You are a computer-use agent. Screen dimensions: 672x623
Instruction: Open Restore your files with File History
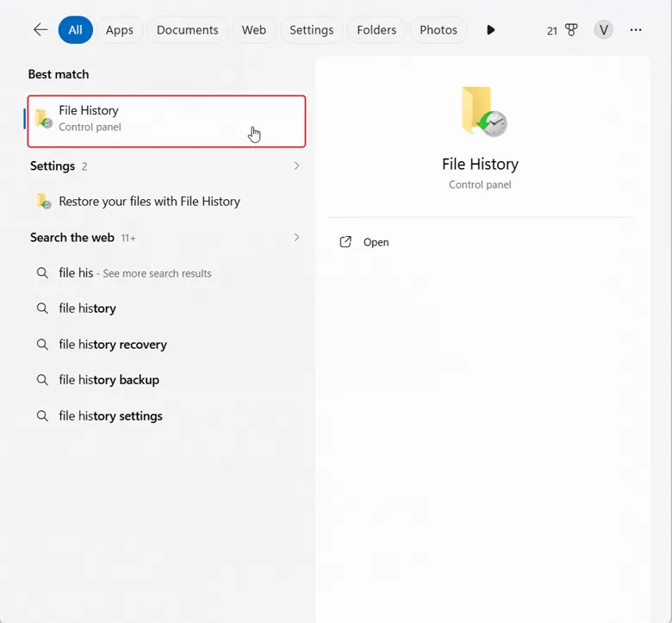(166, 201)
